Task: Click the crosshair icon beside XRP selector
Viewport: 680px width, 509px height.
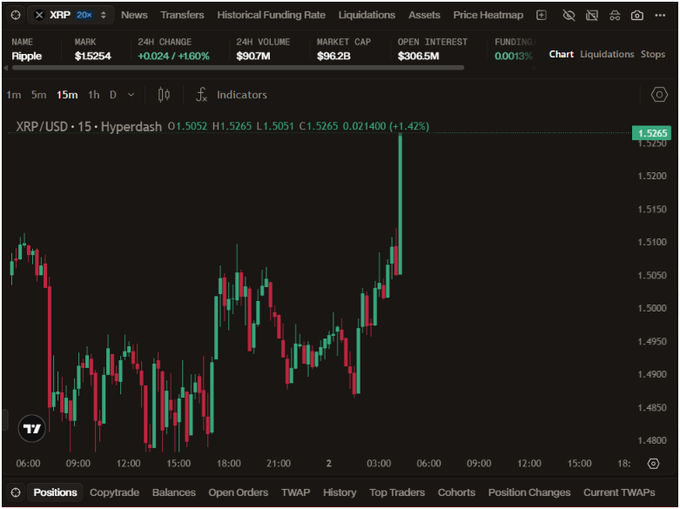Action: [x=16, y=15]
